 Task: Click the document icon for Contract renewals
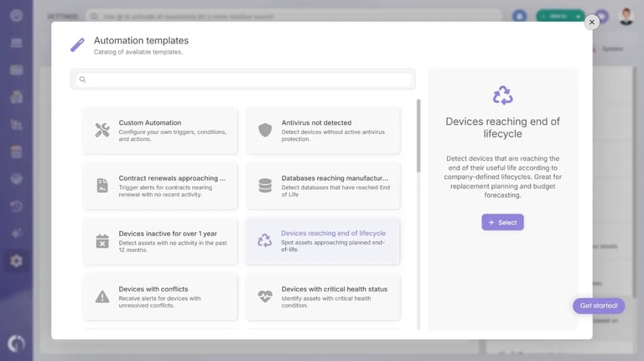(x=102, y=185)
